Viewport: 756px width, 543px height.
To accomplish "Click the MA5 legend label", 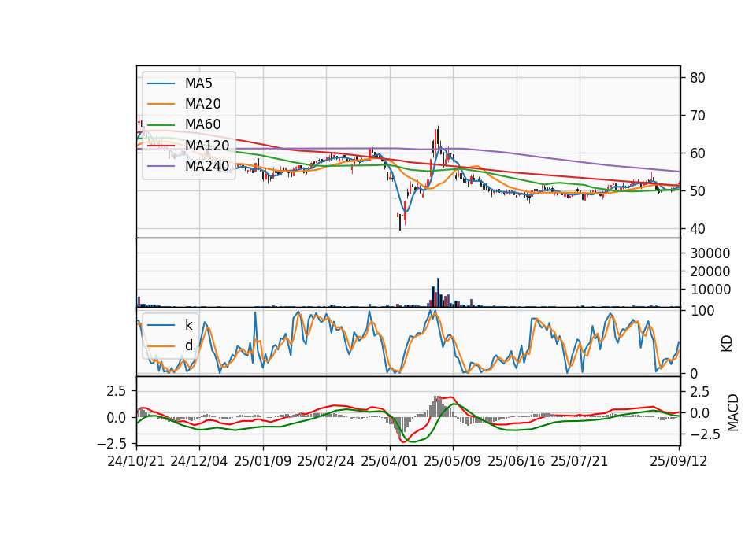I will pyautogui.click(x=198, y=83).
